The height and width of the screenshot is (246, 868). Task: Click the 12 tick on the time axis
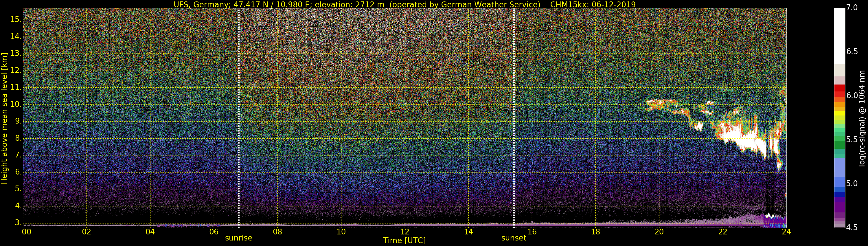click(405, 232)
